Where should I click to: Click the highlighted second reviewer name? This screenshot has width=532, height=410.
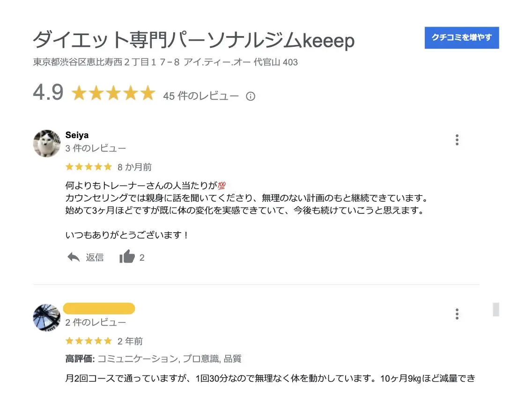pyautogui.click(x=99, y=308)
